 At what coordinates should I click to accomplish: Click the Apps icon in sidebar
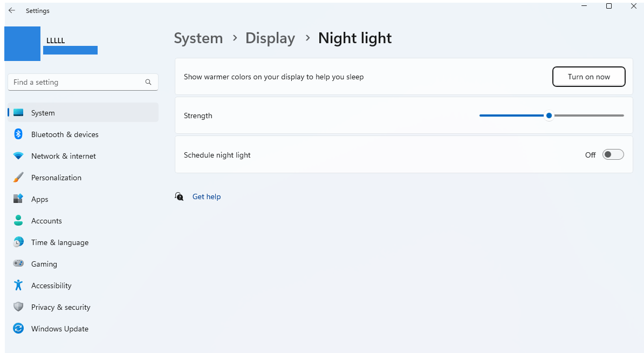tap(18, 199)
